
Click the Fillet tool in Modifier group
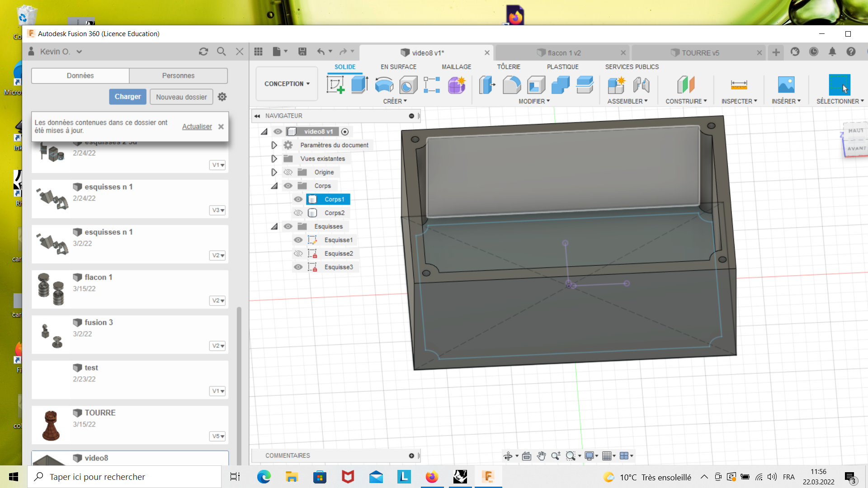pyautogui.click(x=512, y=84)
